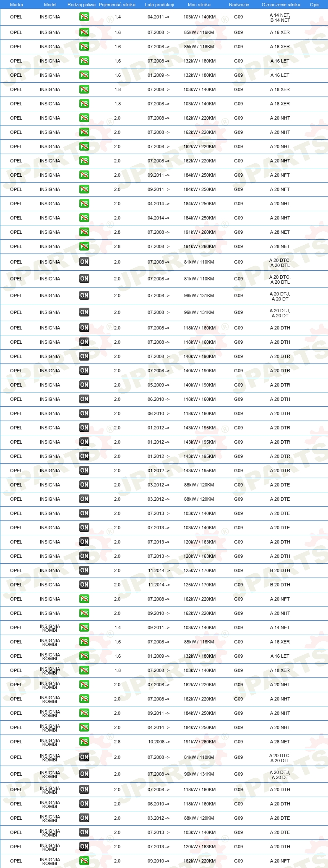Select '85kW / 116KM' in Insignia Kombi row

[x=199, y=642]
